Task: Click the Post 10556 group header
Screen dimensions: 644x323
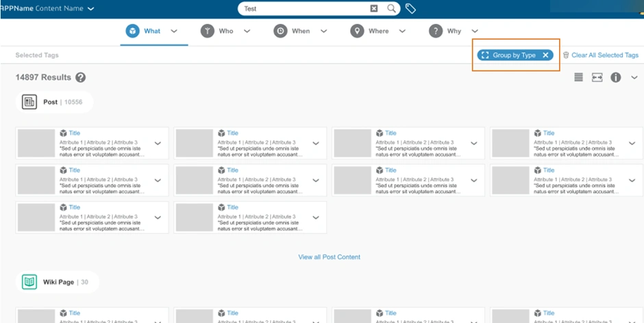Action: pyautogui.click(x=54, y=102)
